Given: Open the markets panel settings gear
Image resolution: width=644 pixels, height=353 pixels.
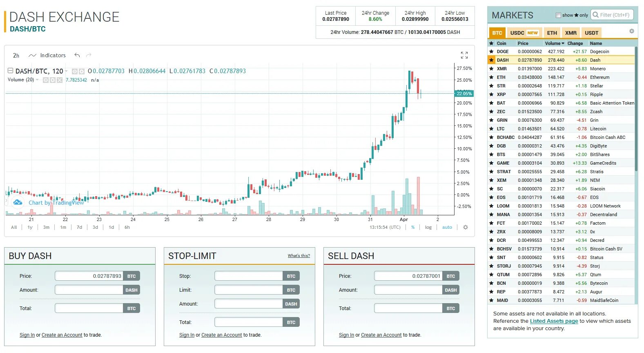Looking at the screenshot, I should click(632, 31).
